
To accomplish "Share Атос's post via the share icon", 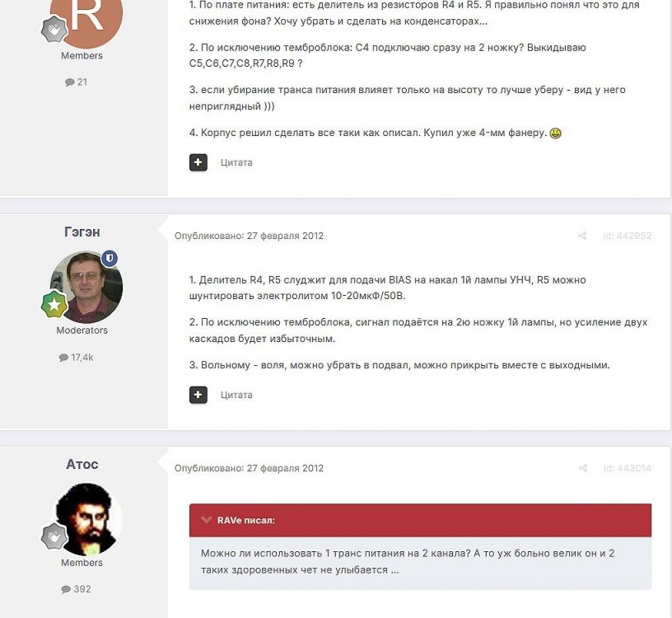I will [582, 468].
